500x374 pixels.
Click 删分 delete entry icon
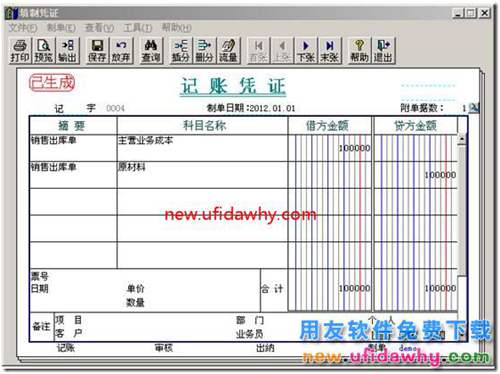pos(204,51)
